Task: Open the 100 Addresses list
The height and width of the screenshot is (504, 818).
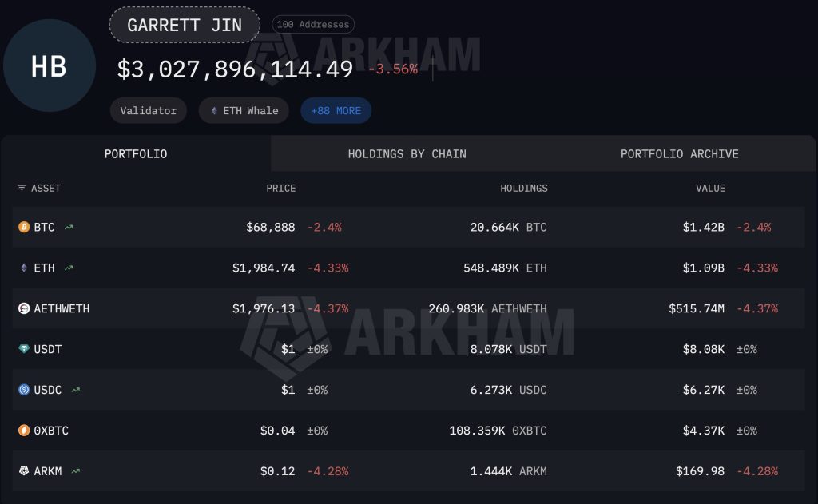Action: pyautogui.click(x=312, y=24)
